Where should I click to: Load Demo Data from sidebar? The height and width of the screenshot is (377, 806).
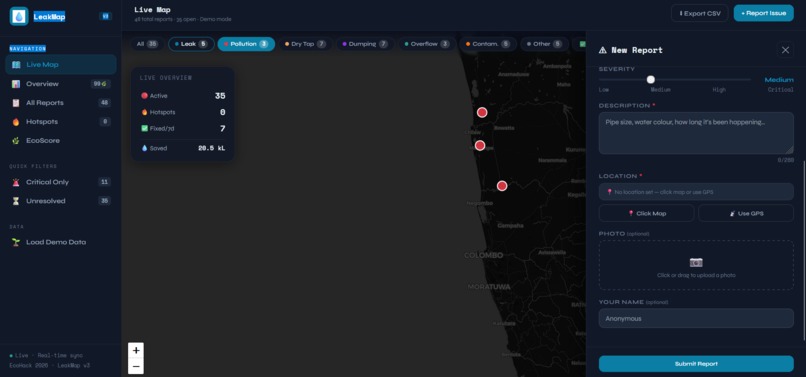(x=61, y=242)
